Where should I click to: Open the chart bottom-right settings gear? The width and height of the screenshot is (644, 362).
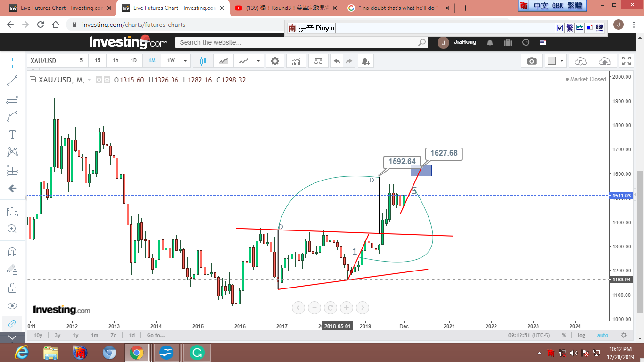[624, 335]
